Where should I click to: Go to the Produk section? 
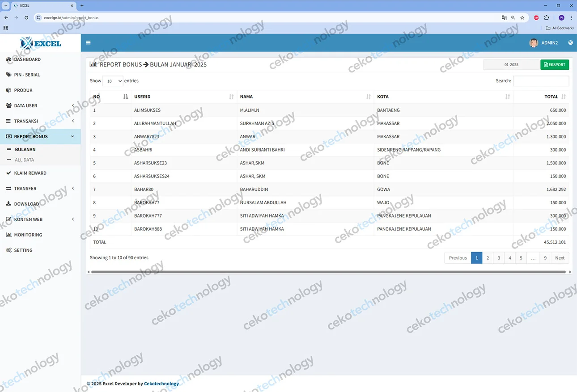pyautogui.click(x=23, y=90)
